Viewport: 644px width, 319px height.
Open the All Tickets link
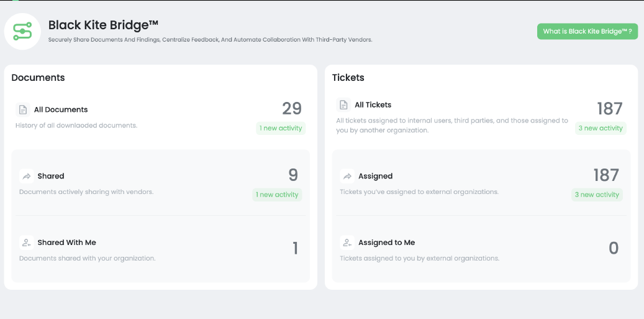point(373,105)
